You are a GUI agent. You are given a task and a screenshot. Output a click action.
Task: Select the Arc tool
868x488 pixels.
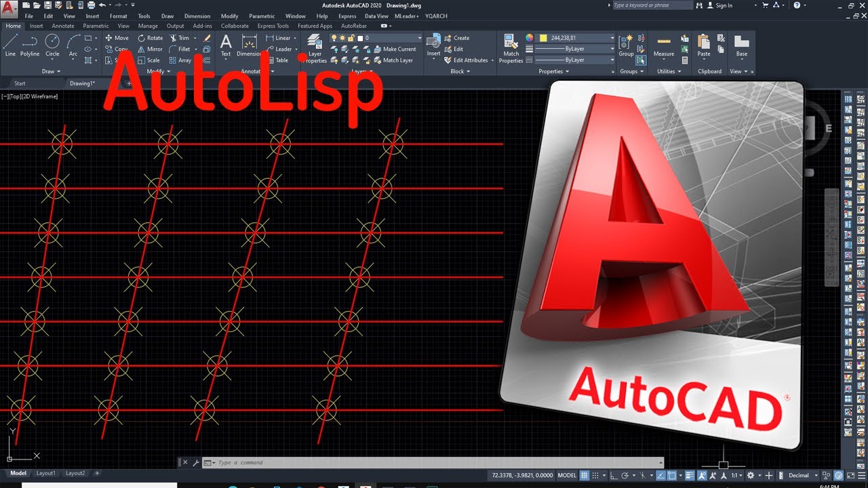pos(73,45)
